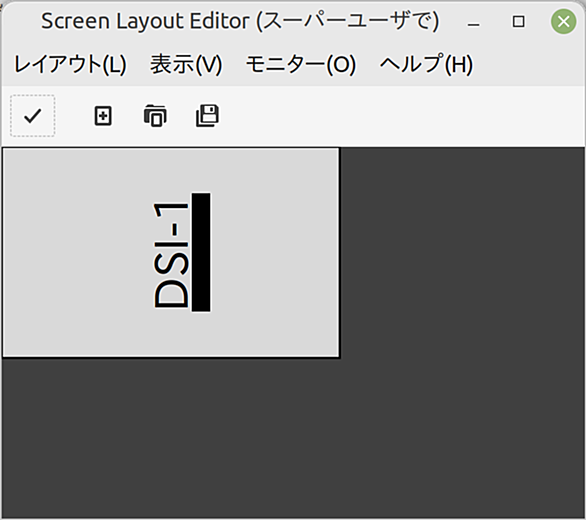Image resolution: width=586 pixels, height=520 pixels.
Task: Open the レイアウト(L) menu
Action: 70,64
